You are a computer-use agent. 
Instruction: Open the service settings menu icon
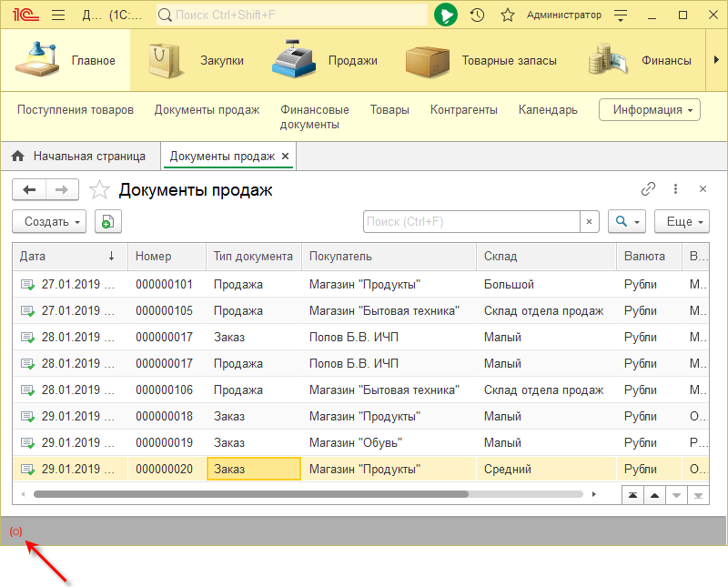click(621, 15)
